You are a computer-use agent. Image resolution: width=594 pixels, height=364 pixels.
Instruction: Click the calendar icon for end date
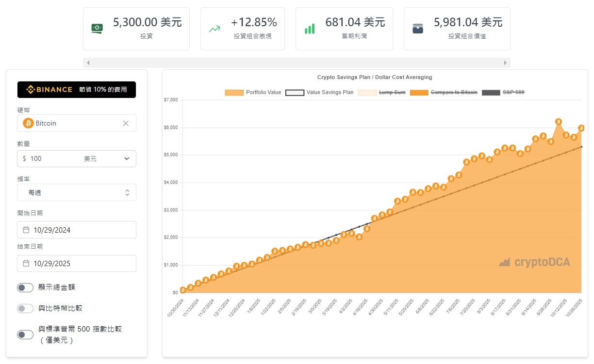26,263
